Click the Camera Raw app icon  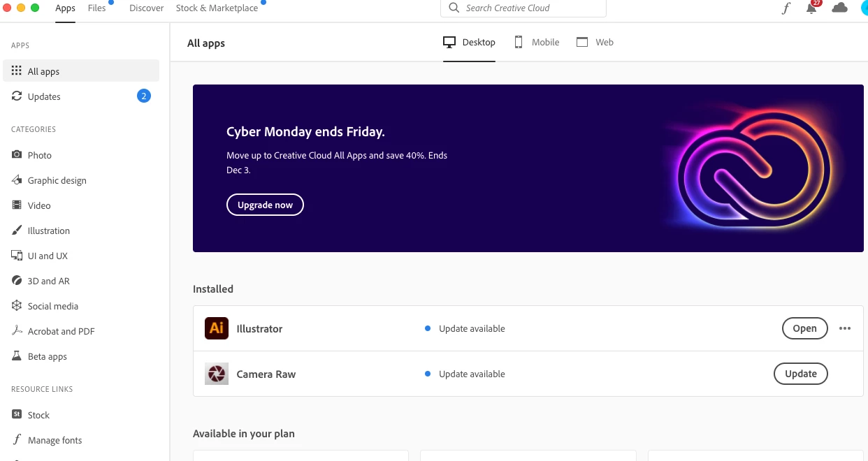pyautogui.click(x=217, y=374)
